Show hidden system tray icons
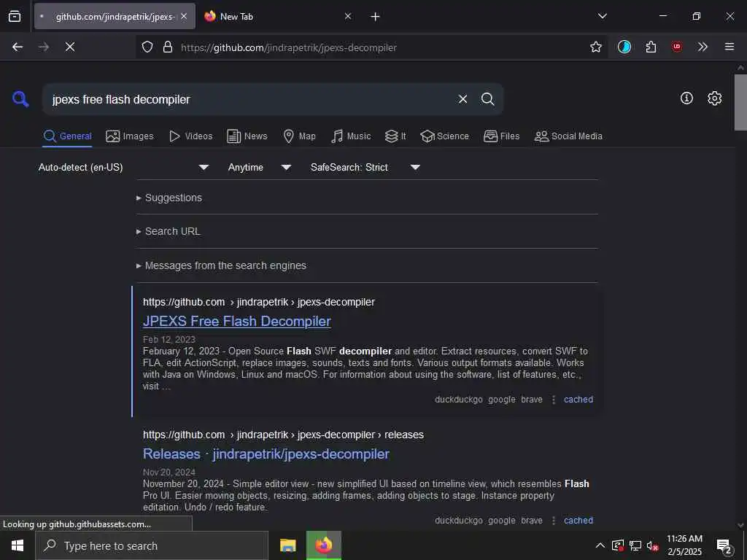Image resolution: width=747 pixels, height=560 pixels. pos(600,545)
